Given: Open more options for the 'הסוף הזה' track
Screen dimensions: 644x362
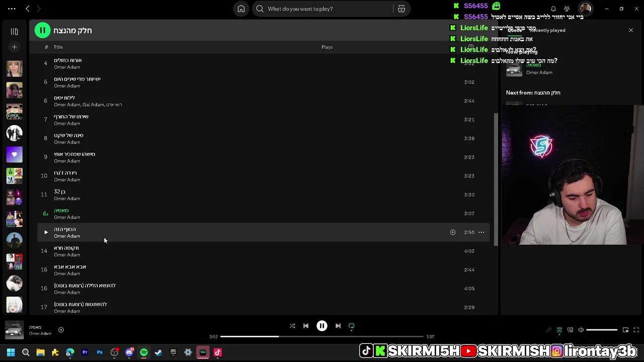Looking at the screenshot, I should [481, 232].
